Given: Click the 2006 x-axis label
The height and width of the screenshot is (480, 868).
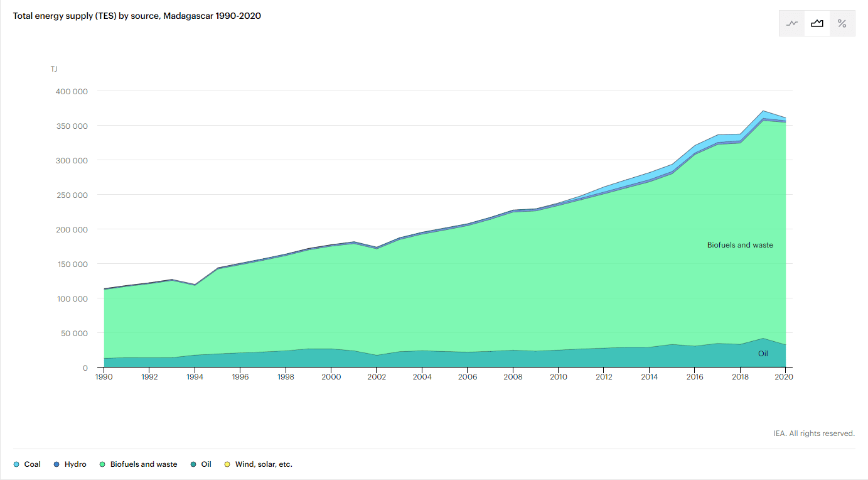Looking at the screenshot, I should coord(468,377).
